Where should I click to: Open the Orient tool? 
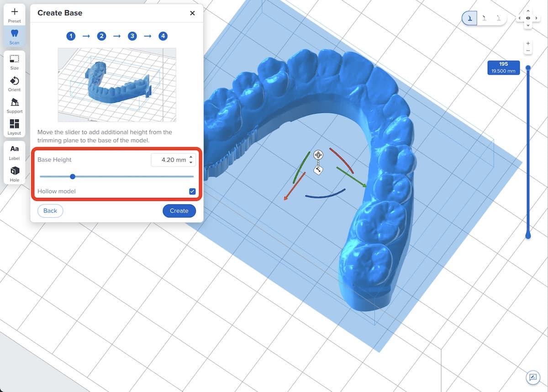click(14, 84)
